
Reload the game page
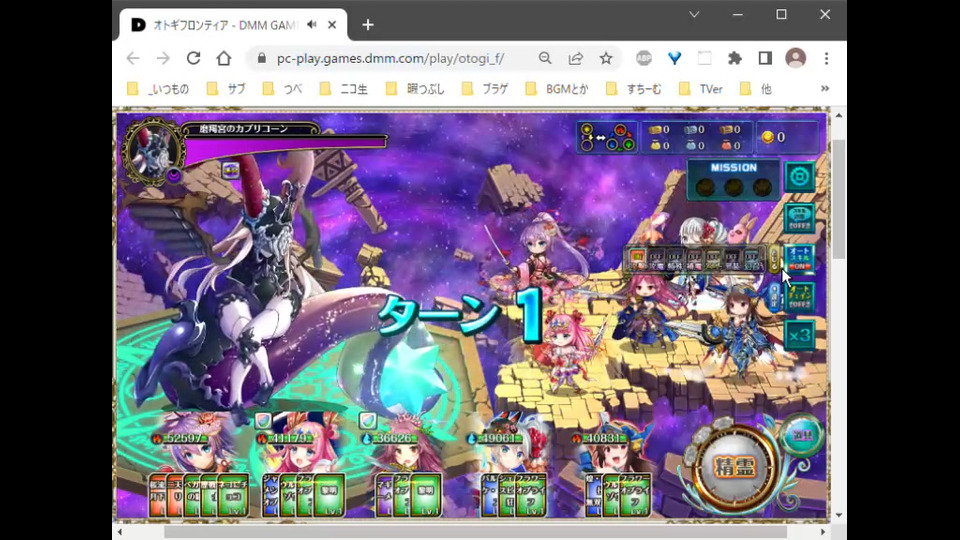(193, 58)
